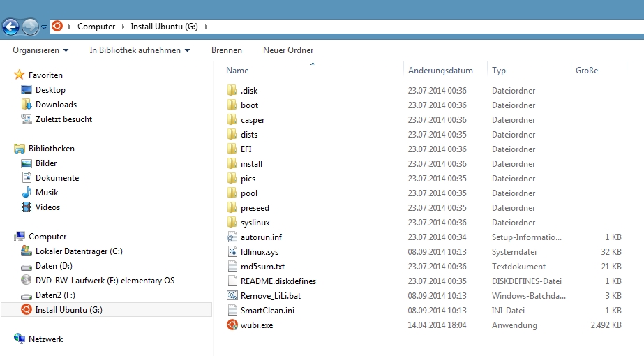
Task: Click the ldlinux.sys file icon
Action: pos(232,251)
